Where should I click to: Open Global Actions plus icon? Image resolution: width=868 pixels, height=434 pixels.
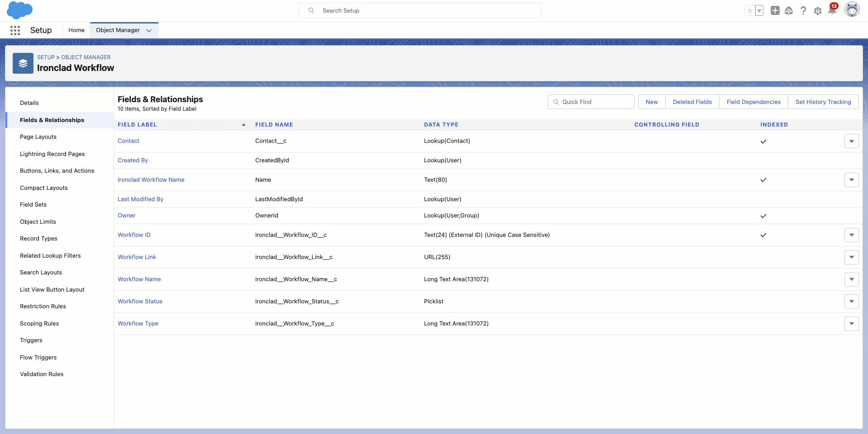click(775, 10)
